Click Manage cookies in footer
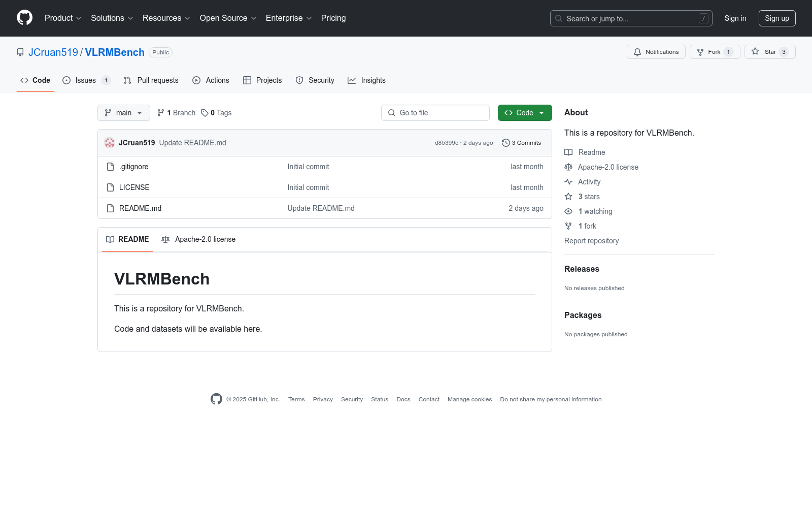812x508 pixels. click(469, 399)
